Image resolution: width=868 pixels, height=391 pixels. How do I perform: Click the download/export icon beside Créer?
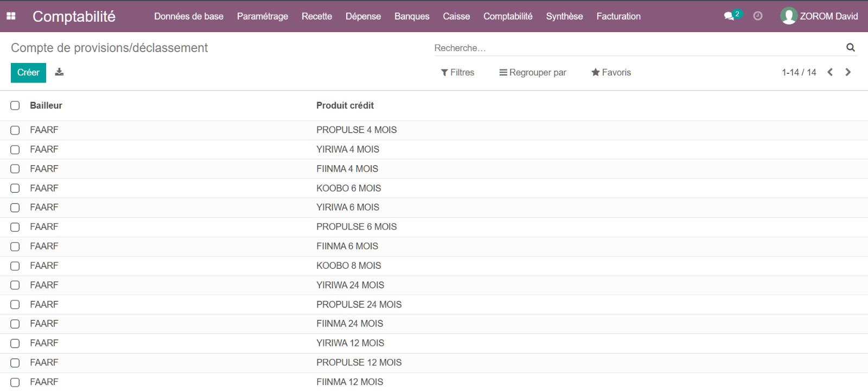[x=60, y=72]
